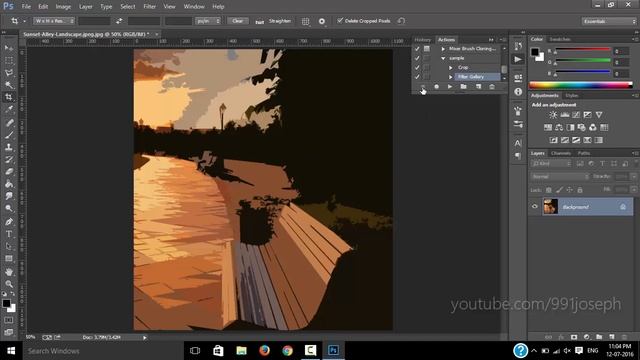This screenshot has width=640, height=360.
Task: Select the Dodge tool
Action: click(x=9, y=209)
